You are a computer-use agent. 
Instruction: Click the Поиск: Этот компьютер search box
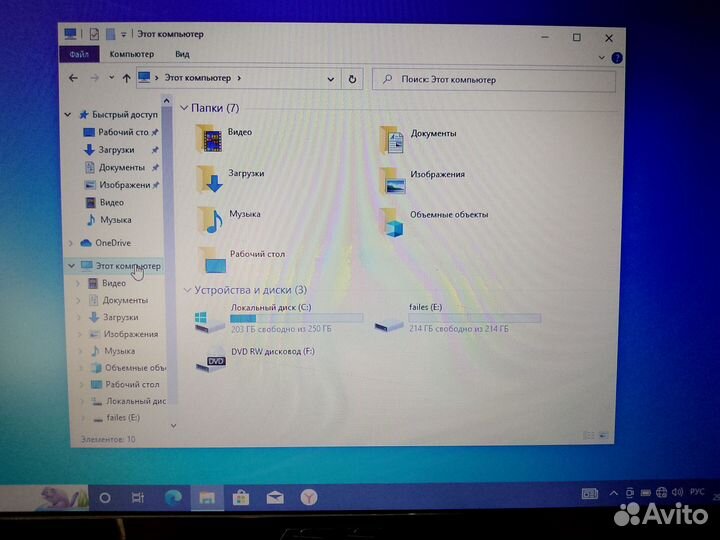(494, 80)
